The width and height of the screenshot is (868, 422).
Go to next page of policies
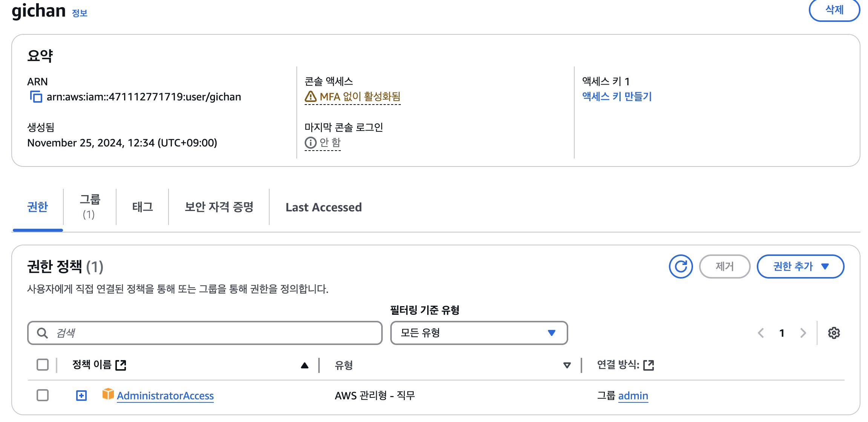coord(803,333)
